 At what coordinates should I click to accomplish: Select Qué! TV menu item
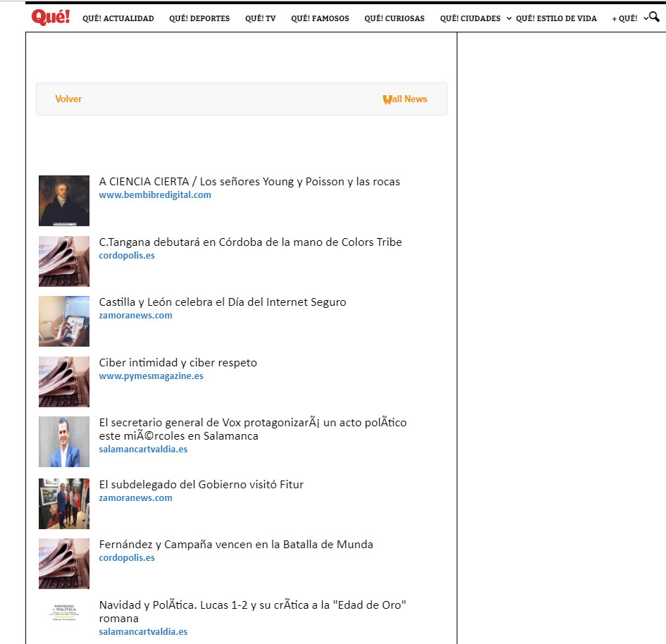click(x=260, y=18)
